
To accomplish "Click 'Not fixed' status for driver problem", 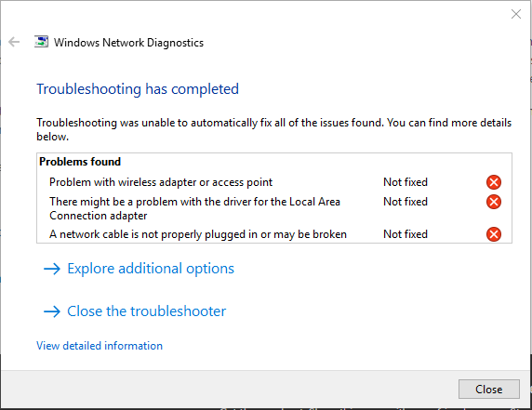I will [x=406, y=202].
